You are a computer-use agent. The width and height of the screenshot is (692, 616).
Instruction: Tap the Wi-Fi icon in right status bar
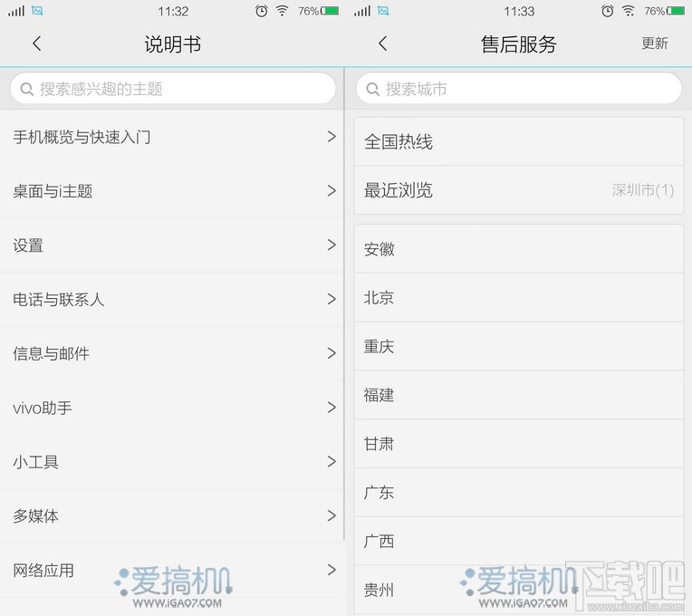point(628,11)
